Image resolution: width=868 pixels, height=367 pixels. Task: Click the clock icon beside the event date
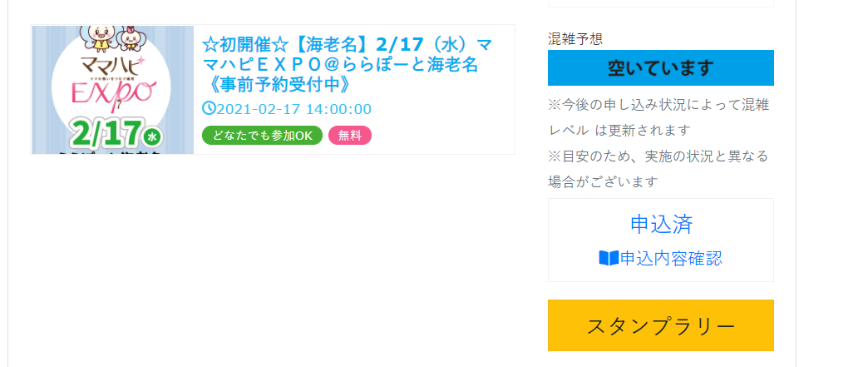(209, 108)
